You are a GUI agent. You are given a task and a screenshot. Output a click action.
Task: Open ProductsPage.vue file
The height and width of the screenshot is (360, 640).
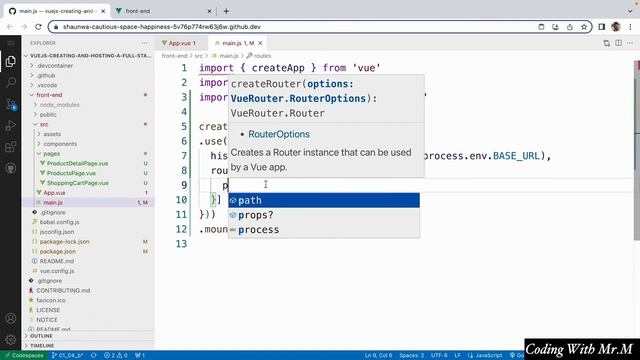(x=71, y=173)
